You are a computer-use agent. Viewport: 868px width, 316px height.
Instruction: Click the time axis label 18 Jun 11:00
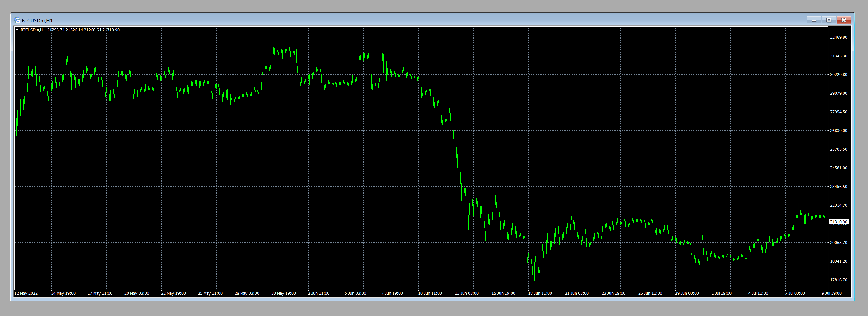[x=540, y=293]
